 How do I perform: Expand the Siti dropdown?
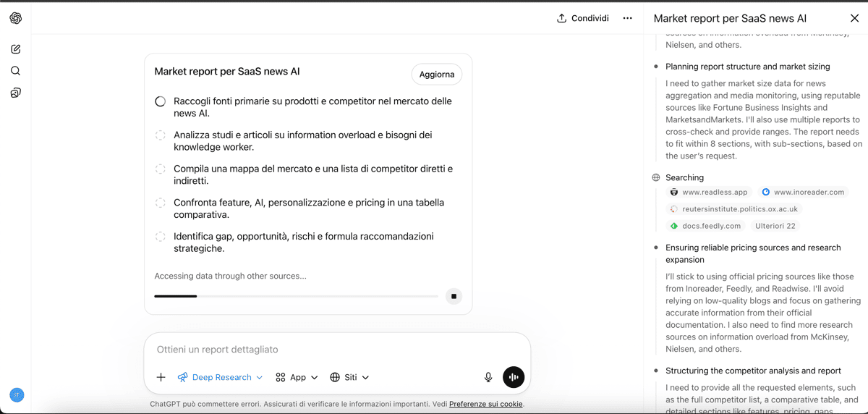pyautogui.click(x=349, y=377)
